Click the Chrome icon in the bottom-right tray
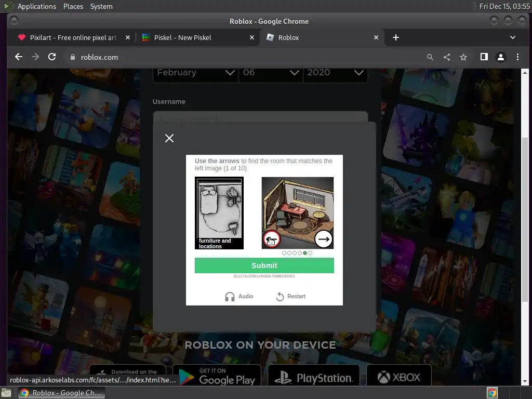The height and width of the screenshot is (399, 532). (x=492, y=393)
